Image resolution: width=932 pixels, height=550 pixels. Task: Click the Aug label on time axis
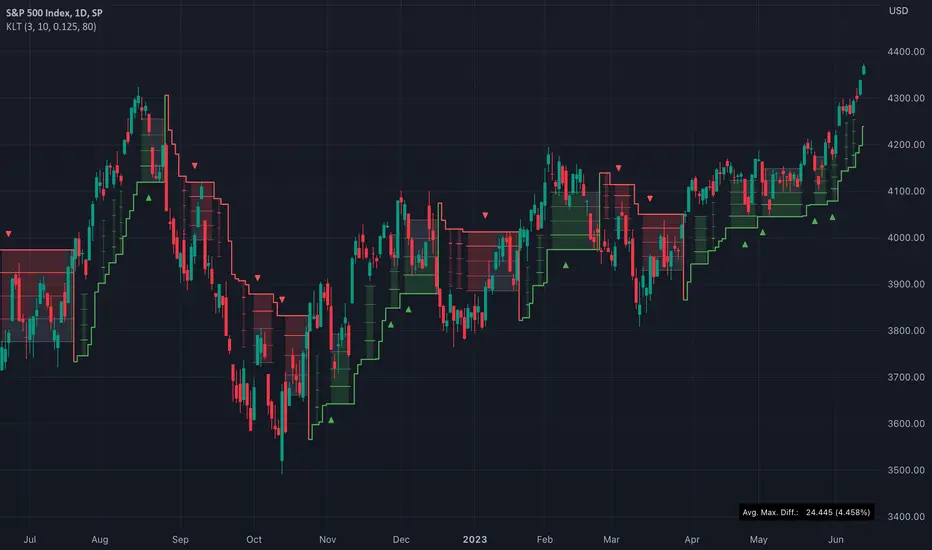[x=100, y=539]
